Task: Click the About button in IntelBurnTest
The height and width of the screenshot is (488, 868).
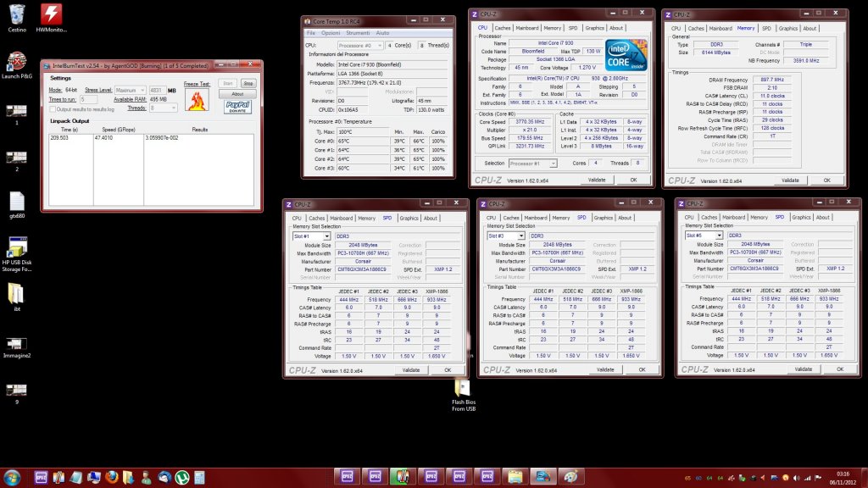Action: point(237,94)
